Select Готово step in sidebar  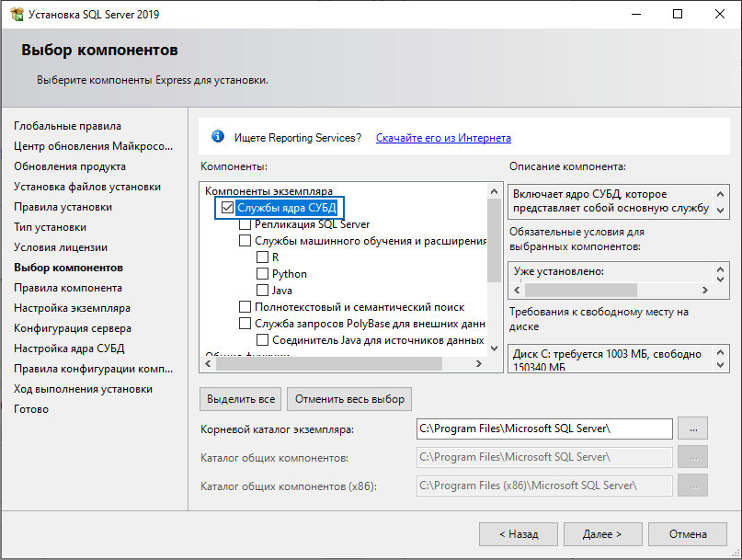pos(31,409)
